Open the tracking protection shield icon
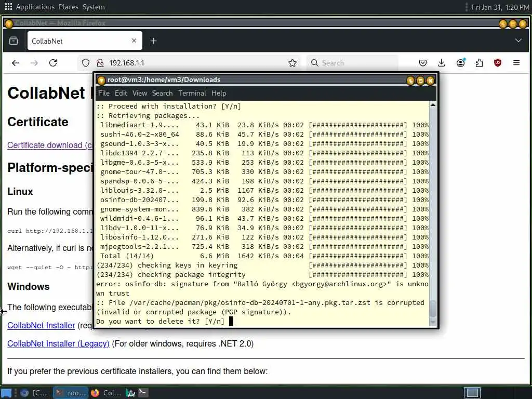The image size is (532, 399). (x=86, y=63)
